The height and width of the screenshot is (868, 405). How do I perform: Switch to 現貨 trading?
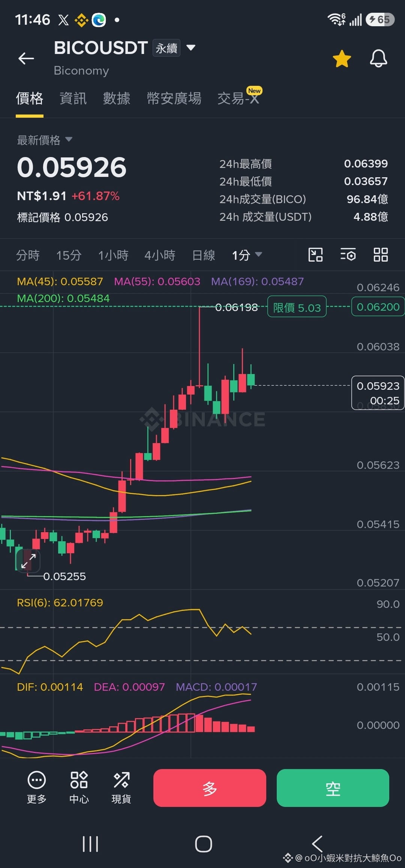tap(121, 788)
